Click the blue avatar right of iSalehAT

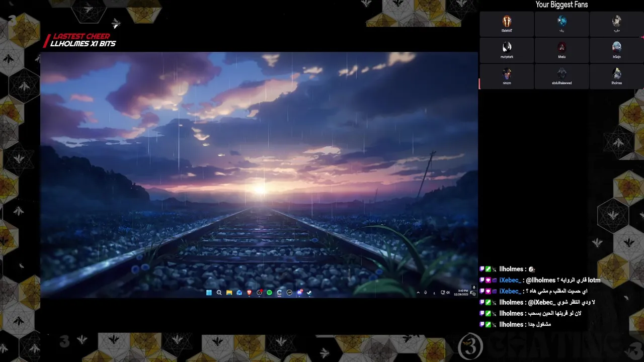[561, 22]
